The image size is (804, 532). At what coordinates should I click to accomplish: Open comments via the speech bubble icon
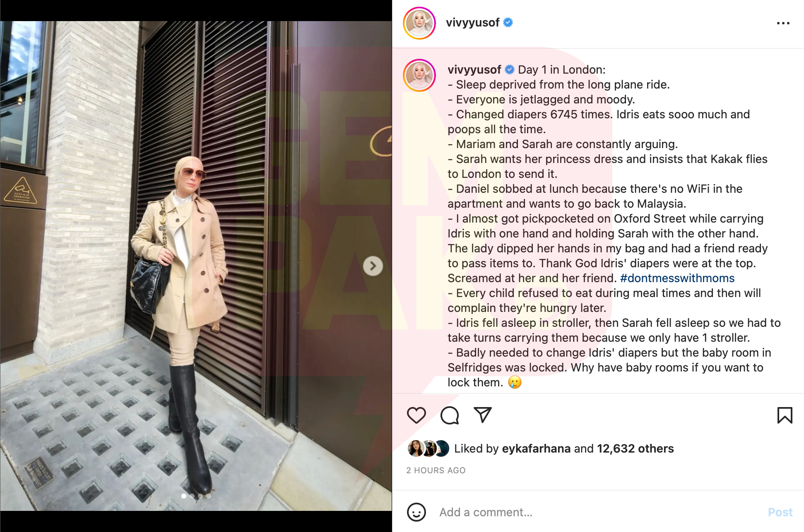(450, 415)
